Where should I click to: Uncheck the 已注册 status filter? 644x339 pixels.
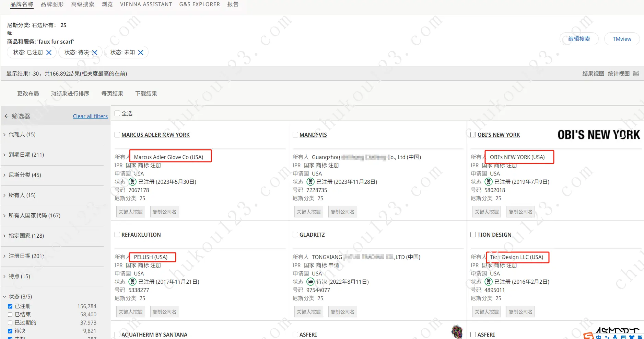(10, 306)
